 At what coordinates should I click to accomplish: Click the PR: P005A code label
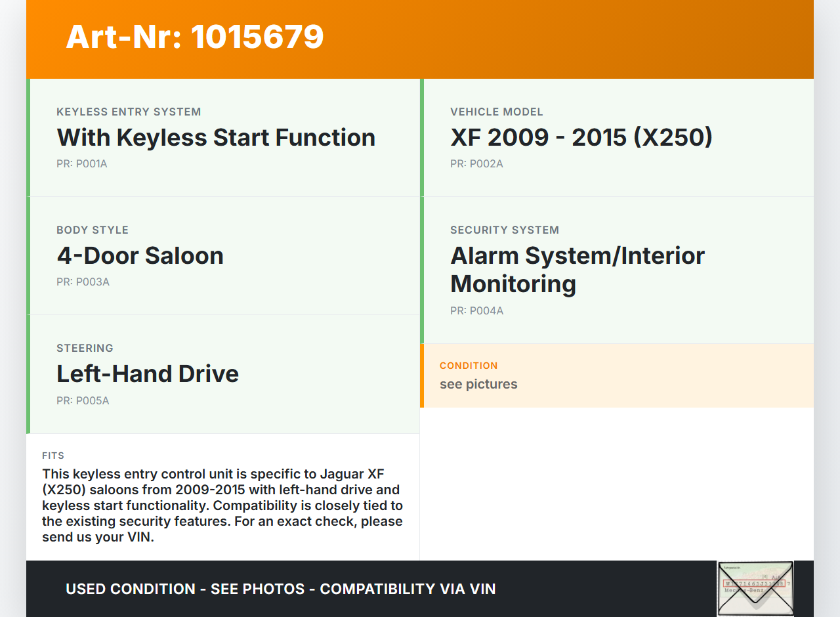[83, 401]
